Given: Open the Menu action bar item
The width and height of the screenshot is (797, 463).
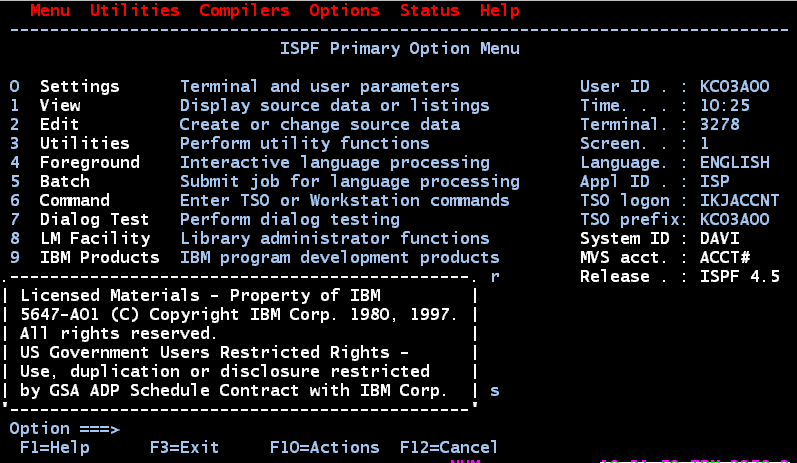Looking at the screenshot, I should [x=50, y=10].
